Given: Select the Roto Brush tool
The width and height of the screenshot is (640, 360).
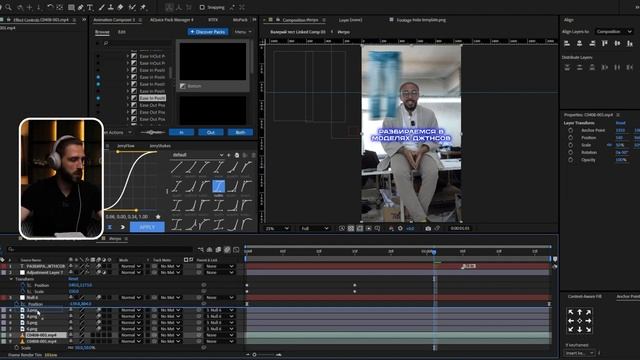Looking at the screenshot, I should [132, 7].
